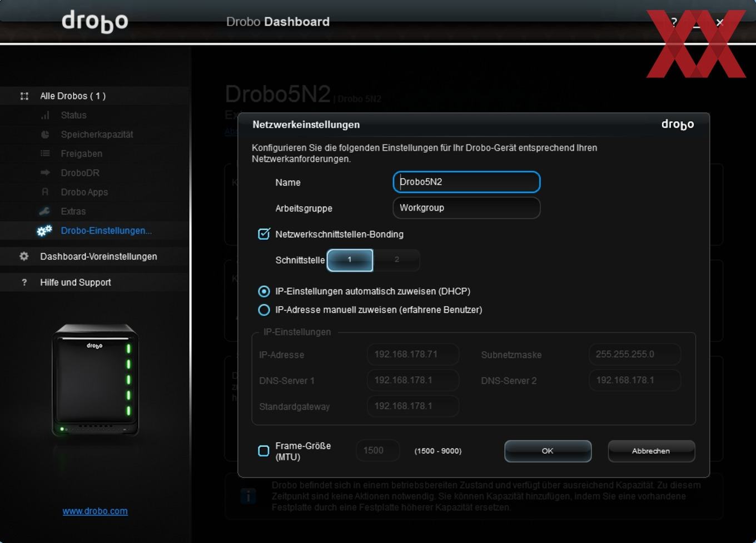Click the Subnetzmaske field
The image size is (756, 543).
(x=635, y=354)
